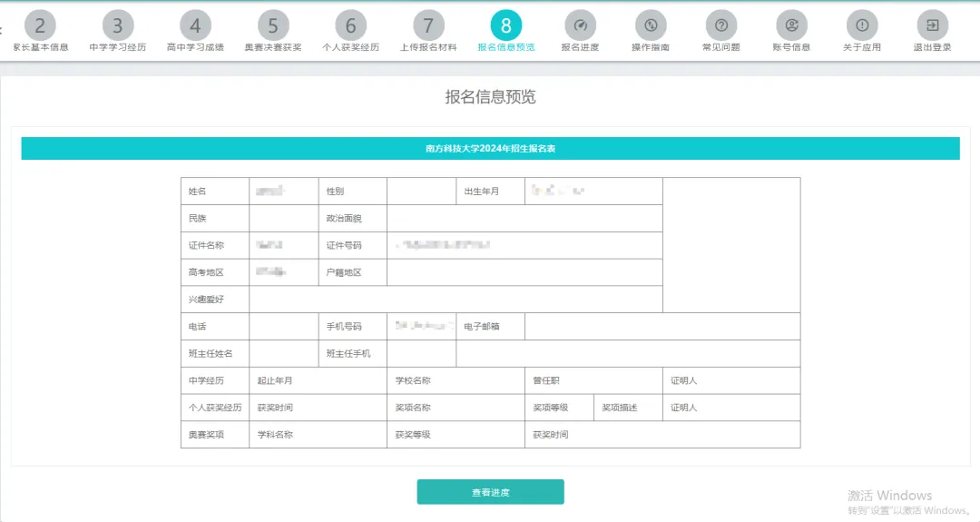980x522 pixels.
Task: Click the 班主任手机 label cell
Action: [352, 353]
